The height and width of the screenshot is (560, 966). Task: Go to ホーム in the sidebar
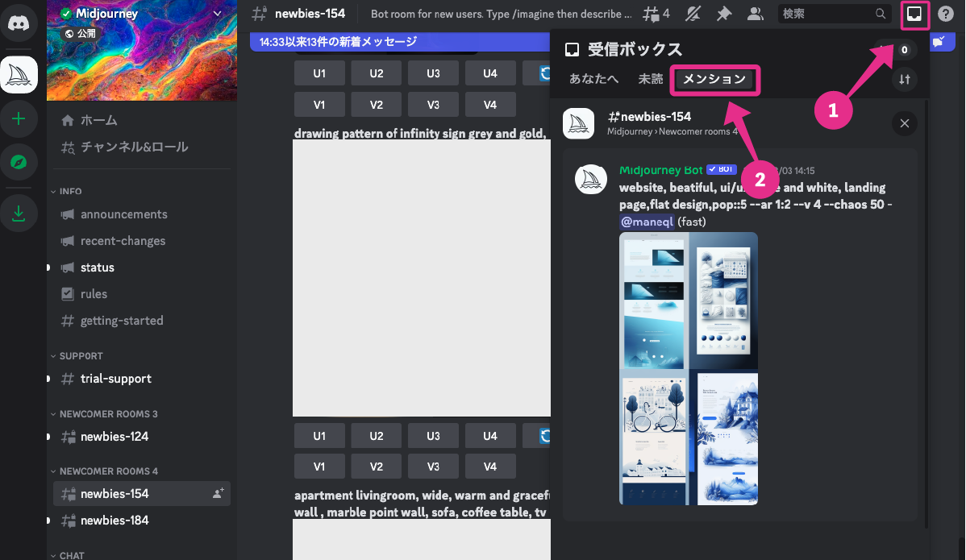coord(142,121)
